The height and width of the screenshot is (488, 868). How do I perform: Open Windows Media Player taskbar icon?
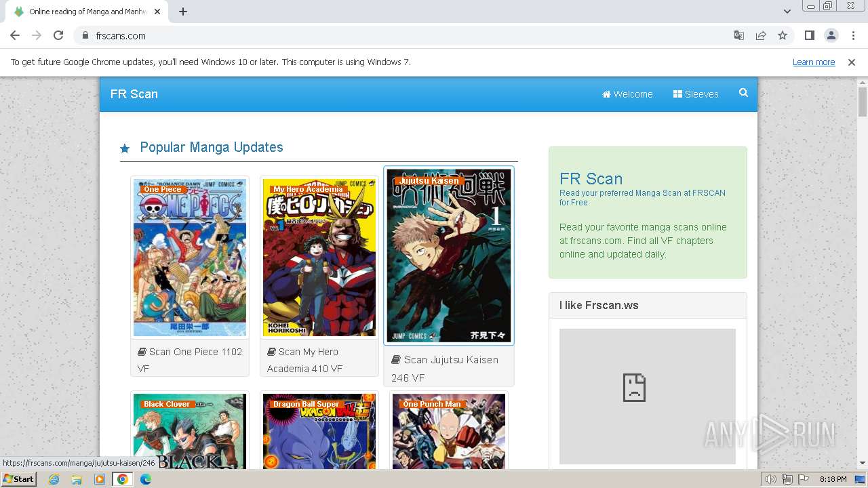coord(100,479)
